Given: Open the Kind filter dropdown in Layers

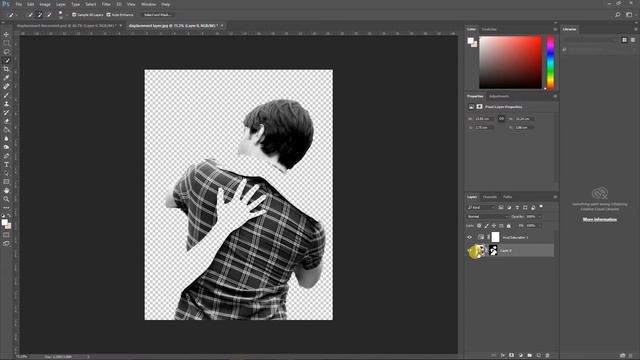Looking at the screenshot, I should (x=481, y=207).
